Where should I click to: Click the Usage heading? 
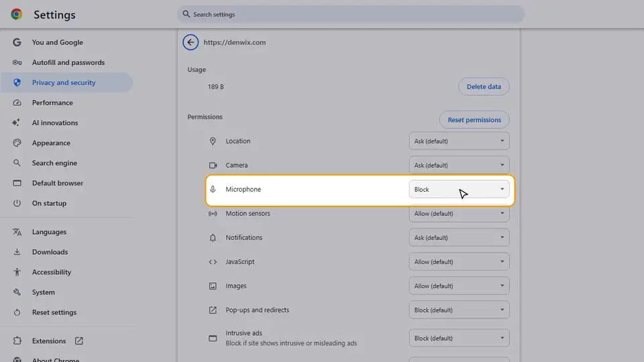(x=197, y=70)
